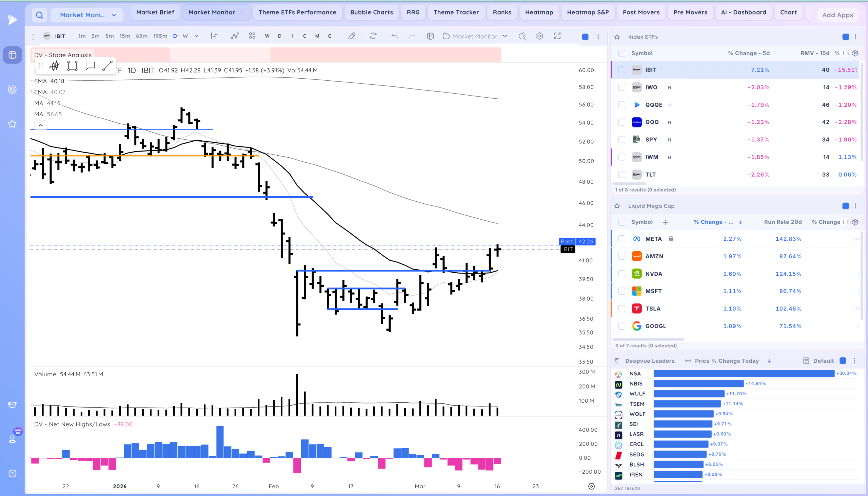The width and height of the screenshot is (868, 496).
Task: Select the comment annotation tool
Action: coord(90,66)
